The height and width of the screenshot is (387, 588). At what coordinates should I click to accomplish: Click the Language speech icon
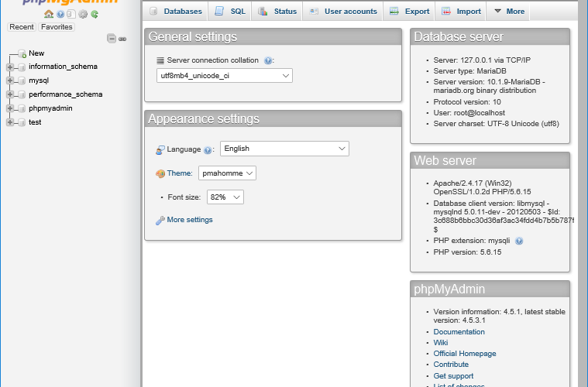(160, 150)
